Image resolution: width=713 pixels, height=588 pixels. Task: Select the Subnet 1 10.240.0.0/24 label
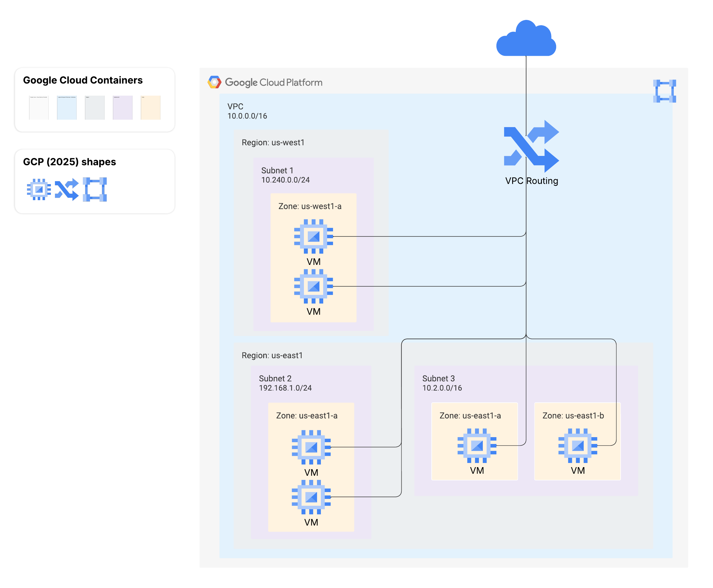coord(285,175)
